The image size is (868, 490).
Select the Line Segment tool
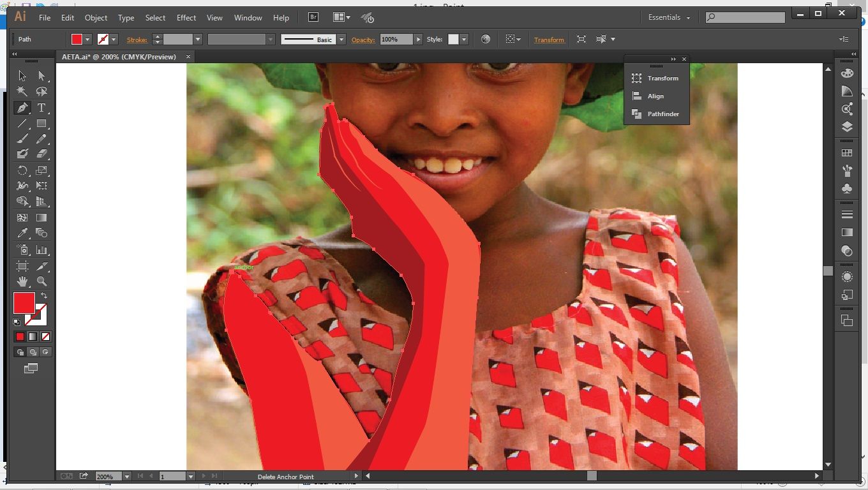[x=22, y=123]
